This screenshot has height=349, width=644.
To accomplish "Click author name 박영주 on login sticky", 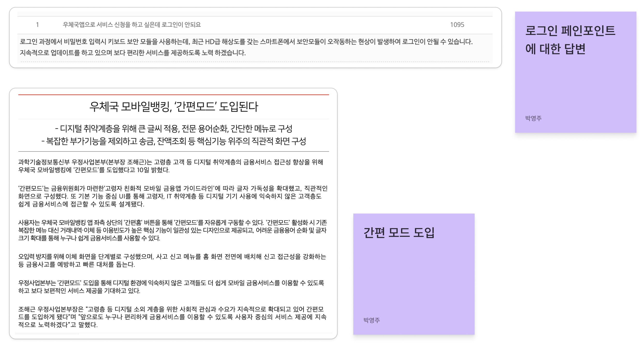I will pyautogui.click(x=533, y=118).
